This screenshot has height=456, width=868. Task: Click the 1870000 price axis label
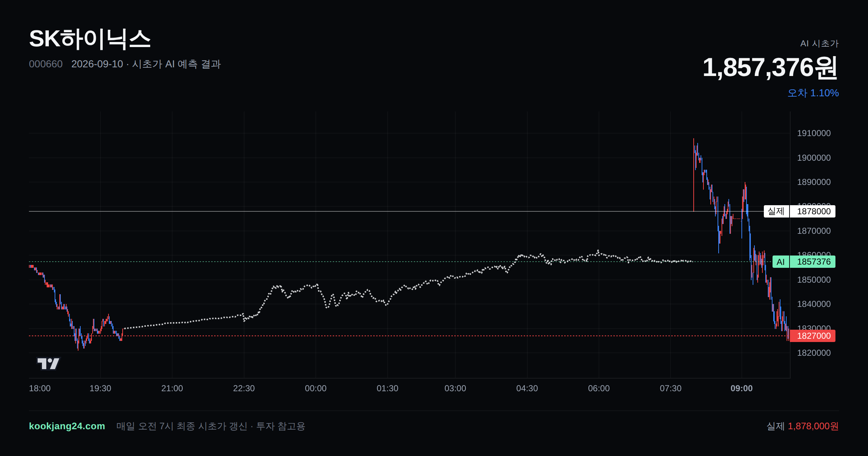click(814, 231)
